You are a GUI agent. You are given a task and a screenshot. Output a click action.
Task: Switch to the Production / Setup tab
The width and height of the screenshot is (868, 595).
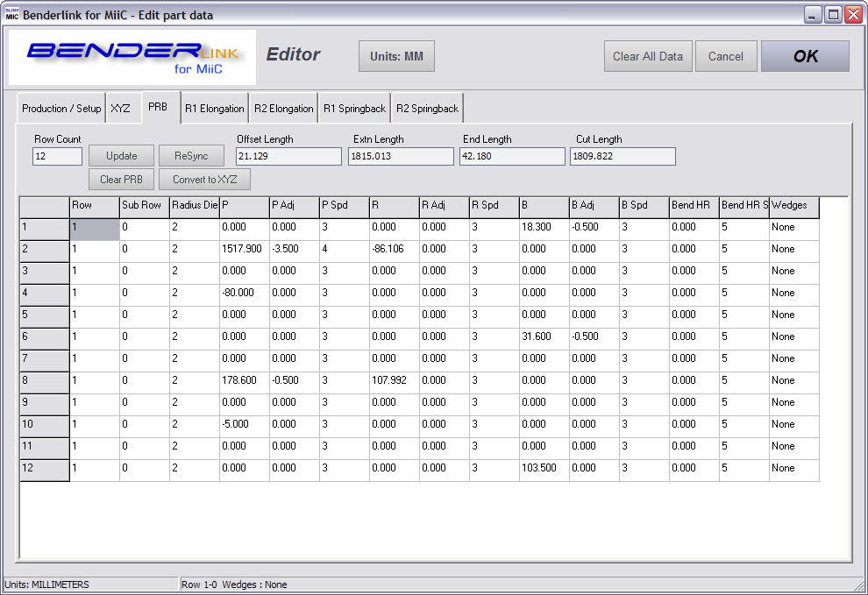61,109
